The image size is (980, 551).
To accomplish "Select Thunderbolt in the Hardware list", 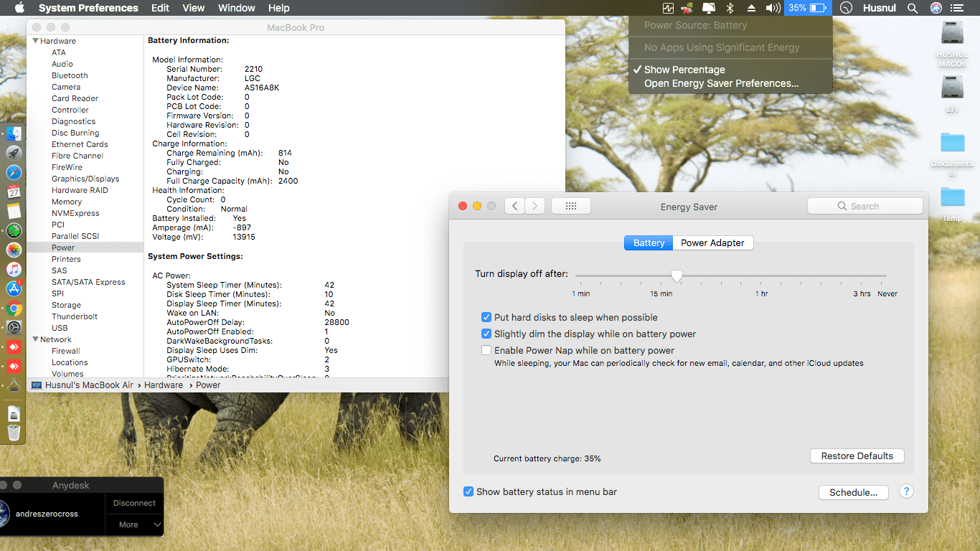I will pyautogui.click(x=75, y=316).
